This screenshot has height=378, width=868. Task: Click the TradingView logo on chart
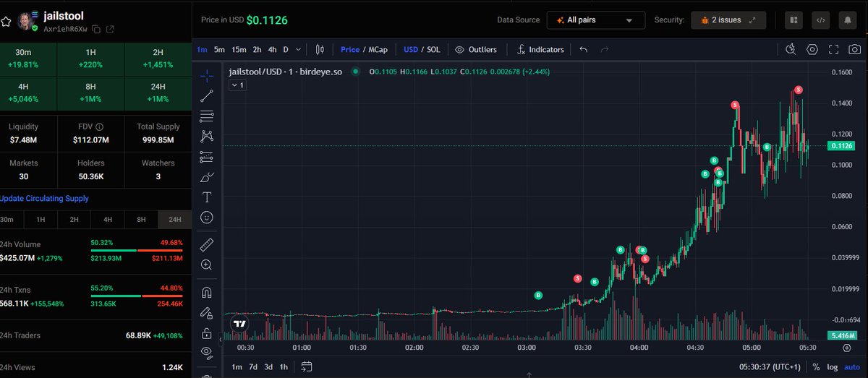[241, 325]
